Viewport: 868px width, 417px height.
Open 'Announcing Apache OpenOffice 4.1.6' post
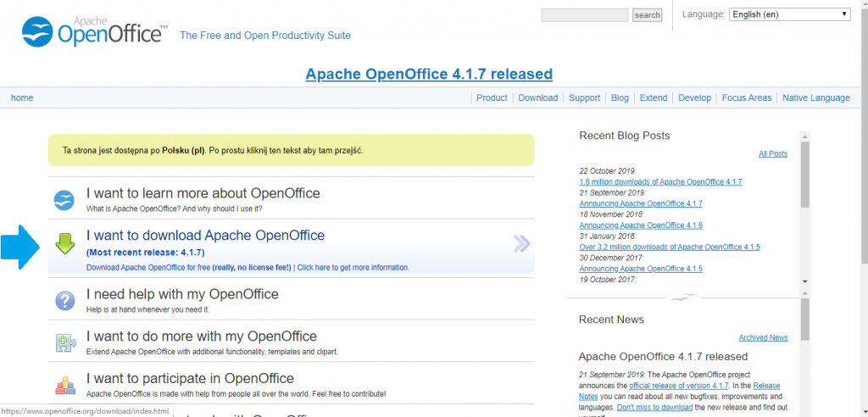(641, 225)
